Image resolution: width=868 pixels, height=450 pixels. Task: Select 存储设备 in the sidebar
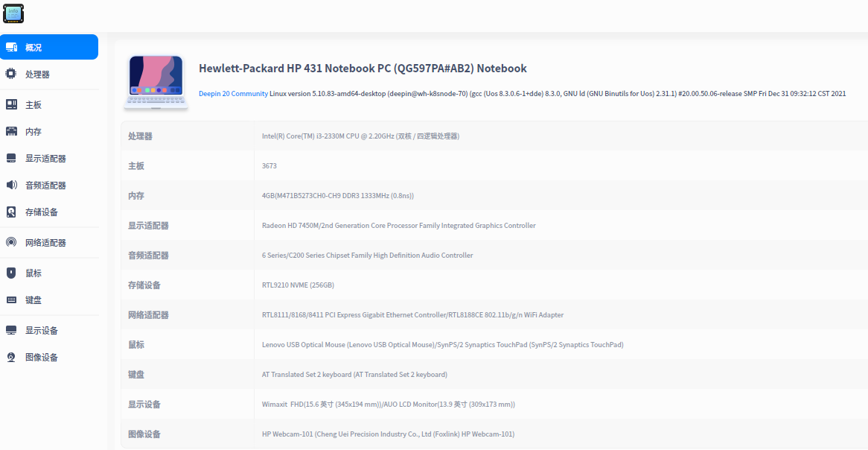click(49, 212)
